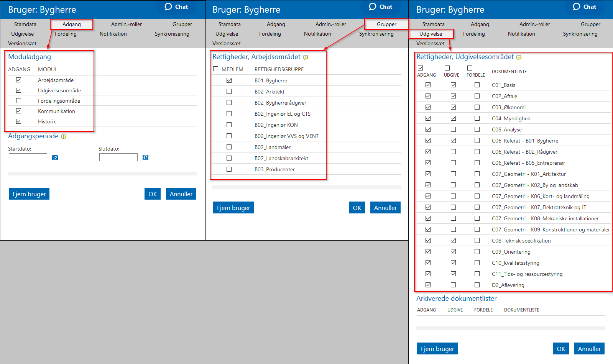This screenshot has height=364, width=613.
Task: Enable the Fordelingsområde module access checkbox
Action: pos(19,101)
